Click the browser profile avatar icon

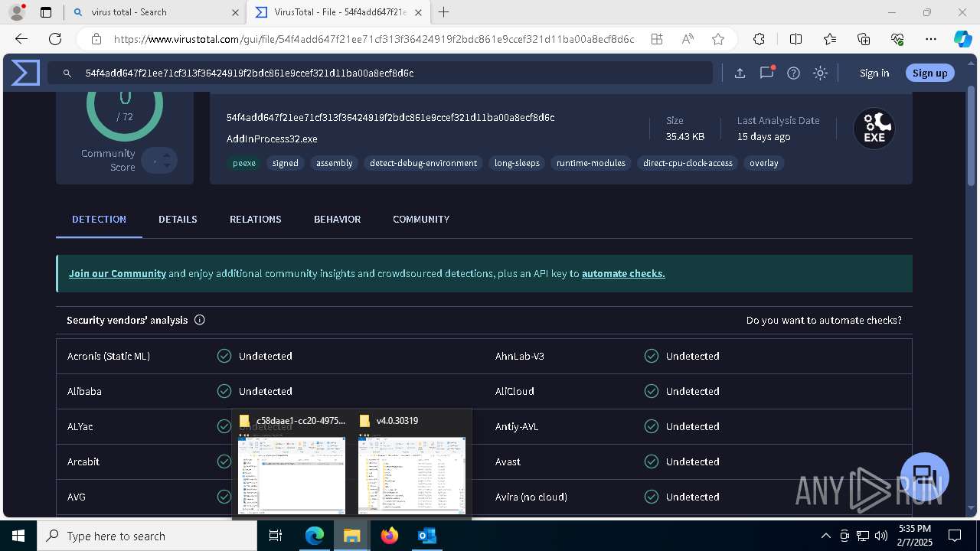(x=17, y=12)
